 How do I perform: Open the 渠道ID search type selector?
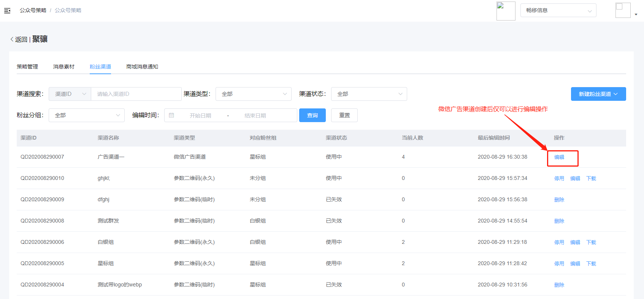pyautogui.click(x=70, y=94)
